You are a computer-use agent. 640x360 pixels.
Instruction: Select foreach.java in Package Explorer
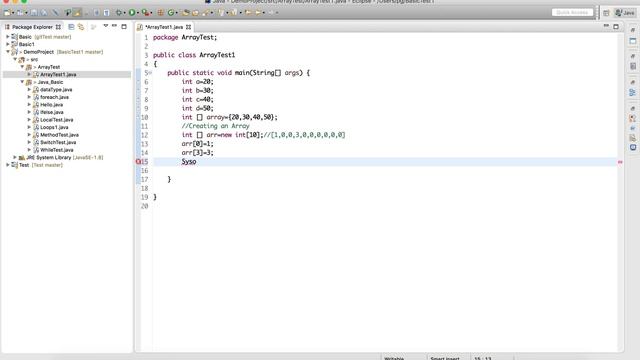click(54, 97)
